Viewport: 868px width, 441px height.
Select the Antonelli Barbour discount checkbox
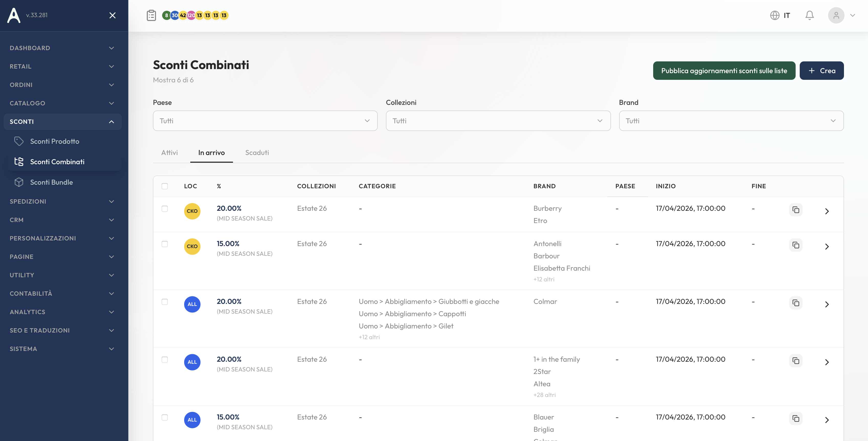[165, 244]
